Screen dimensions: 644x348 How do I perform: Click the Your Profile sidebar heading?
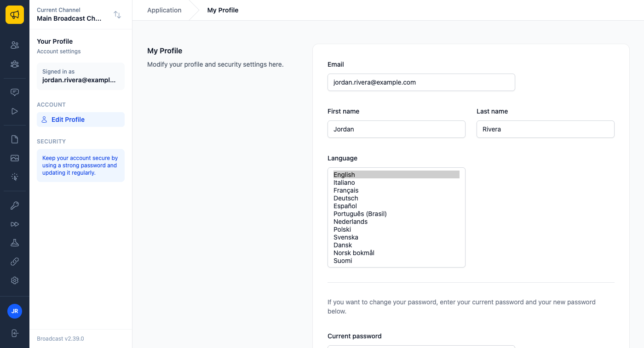coord(55,41)
